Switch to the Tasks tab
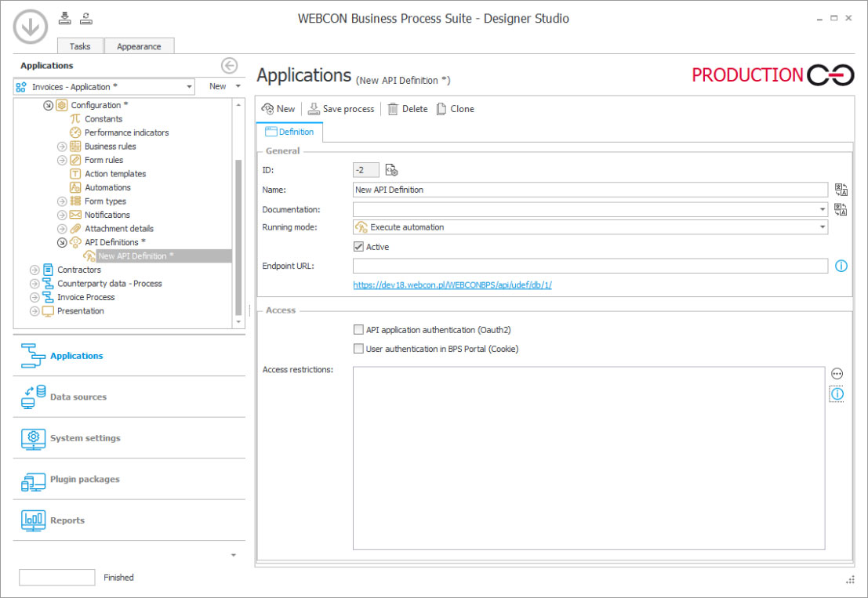The height and width of the screenshot is (598, 868). 80,46
